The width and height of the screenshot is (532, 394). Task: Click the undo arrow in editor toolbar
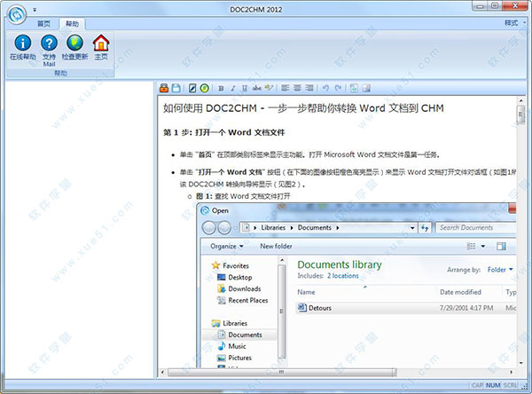[325, 88]
